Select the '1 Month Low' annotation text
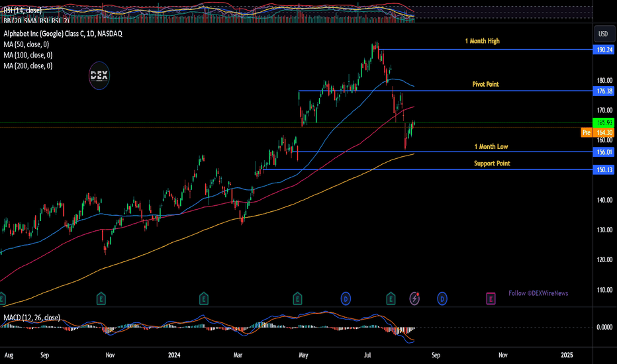The image size is (617, 364). pyautogui.click(x=491, y=146)
